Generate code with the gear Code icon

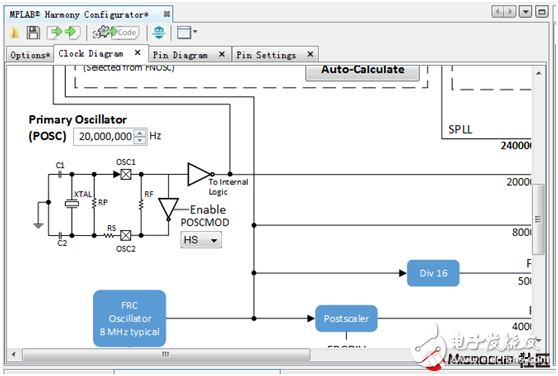[115, 33]
